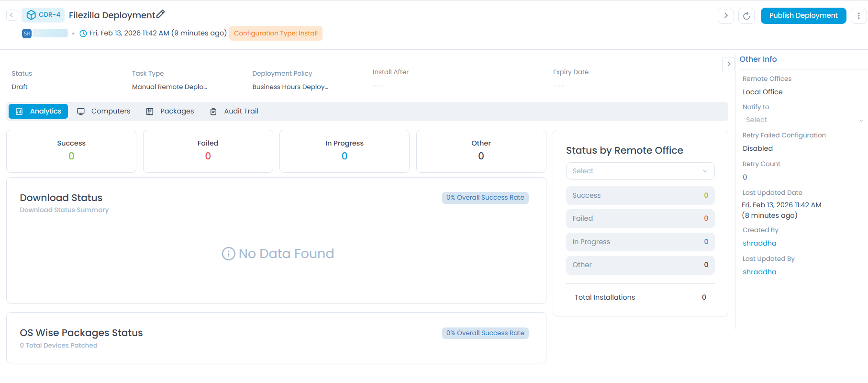Refresh the deployment details

pos(746,15)
